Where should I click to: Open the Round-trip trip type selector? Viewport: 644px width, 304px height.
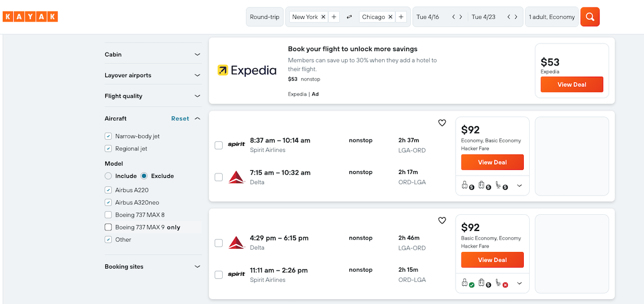coord(265,17)
